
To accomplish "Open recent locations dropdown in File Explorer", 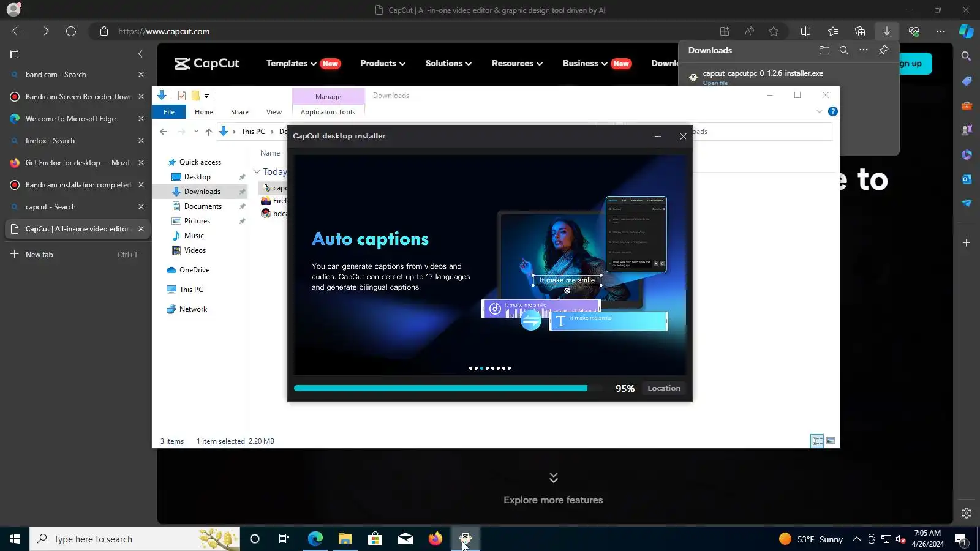I will click(x=196, y=132).
